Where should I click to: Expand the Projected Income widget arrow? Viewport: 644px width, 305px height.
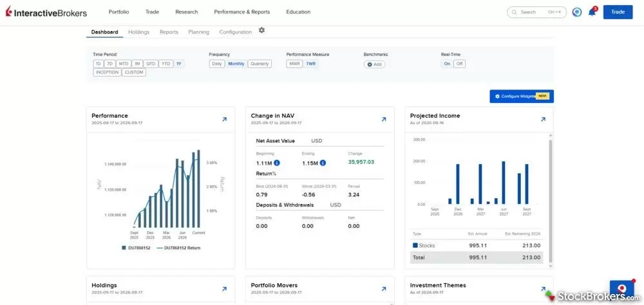pos(543,120)
